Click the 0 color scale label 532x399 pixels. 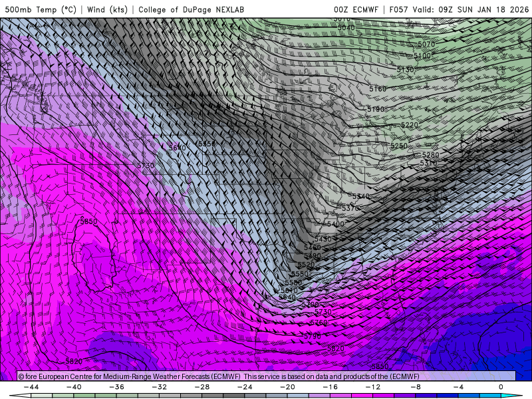(x=501, y=387)
